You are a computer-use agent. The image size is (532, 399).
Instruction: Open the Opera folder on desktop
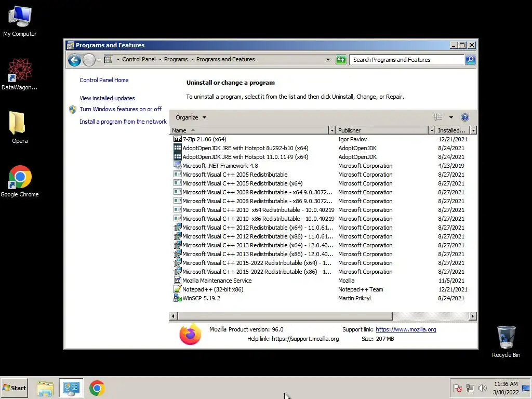coord(20,128)
